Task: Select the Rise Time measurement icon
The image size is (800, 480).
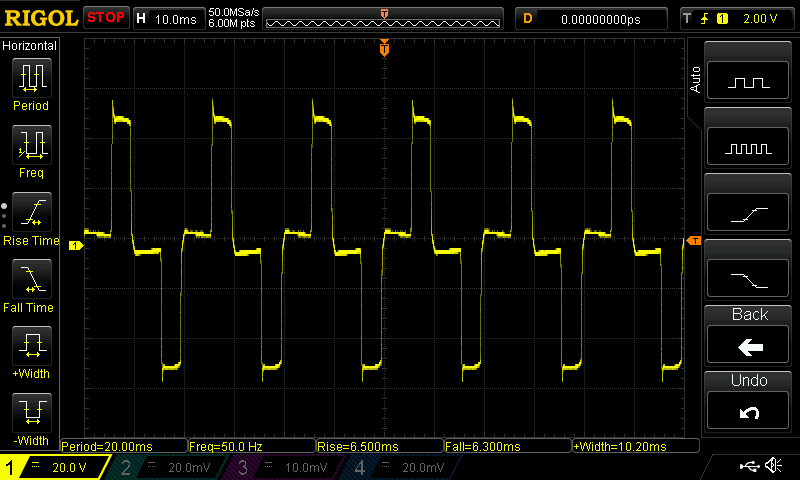Action: click(x=32, y=212)
